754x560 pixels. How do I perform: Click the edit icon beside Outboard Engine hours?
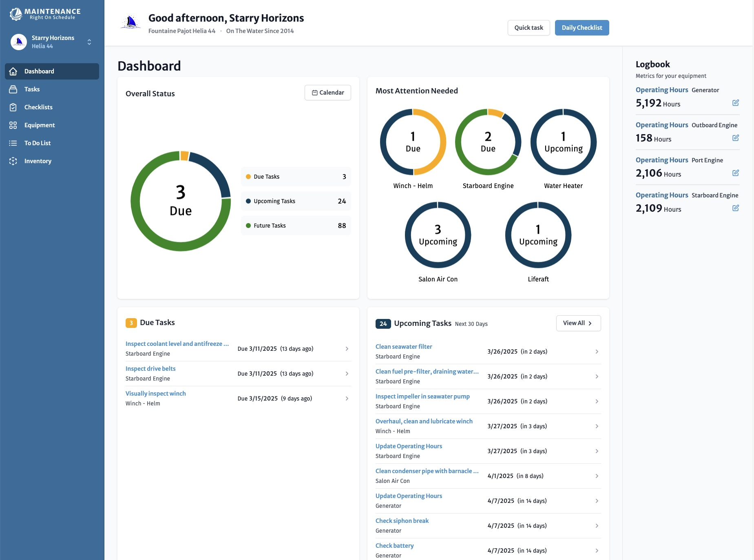(x=736, y=138)
